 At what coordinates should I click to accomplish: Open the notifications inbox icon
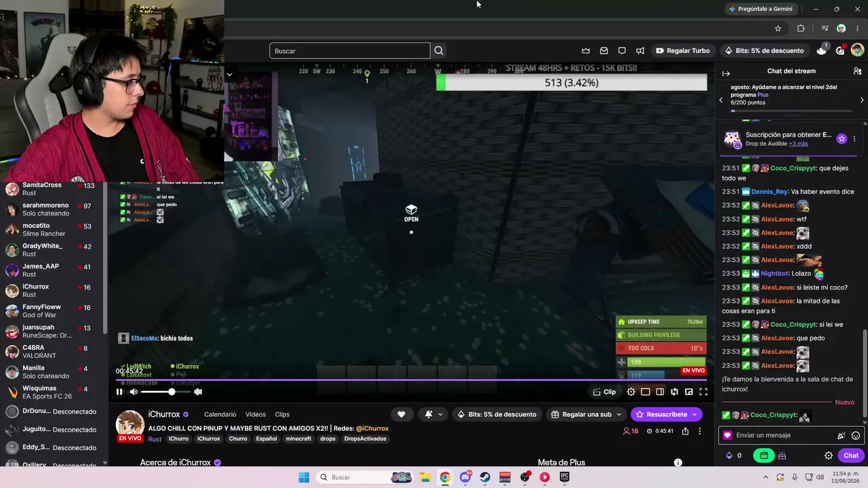point(604,51)
